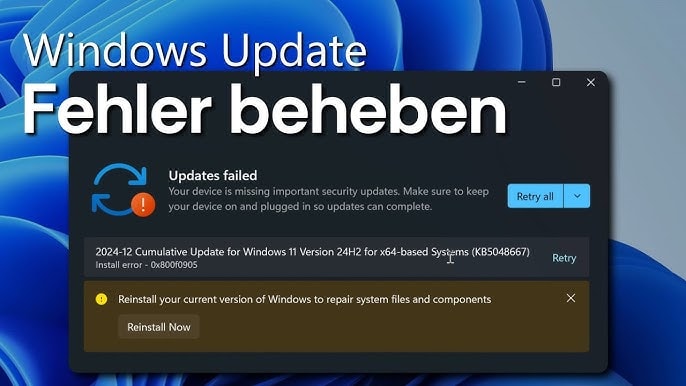Click the Retry all button
The image size is (686, 386).
click(535, 196)
